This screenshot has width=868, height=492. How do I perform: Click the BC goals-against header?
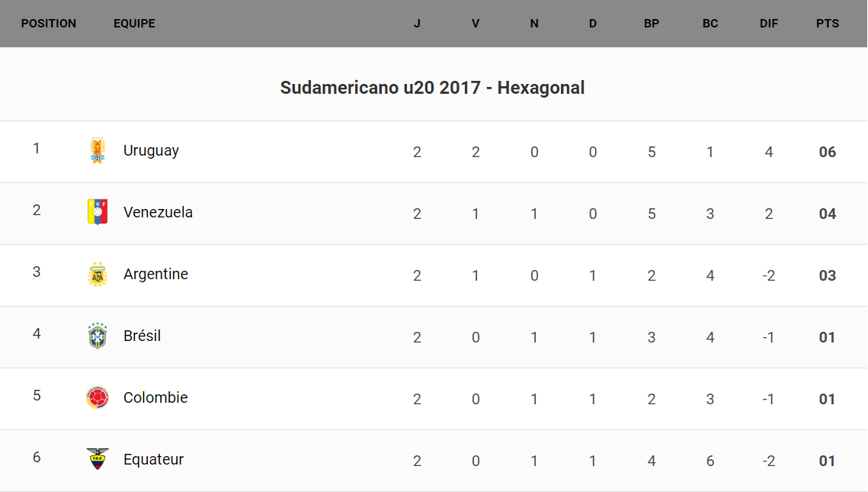point(709,24)
